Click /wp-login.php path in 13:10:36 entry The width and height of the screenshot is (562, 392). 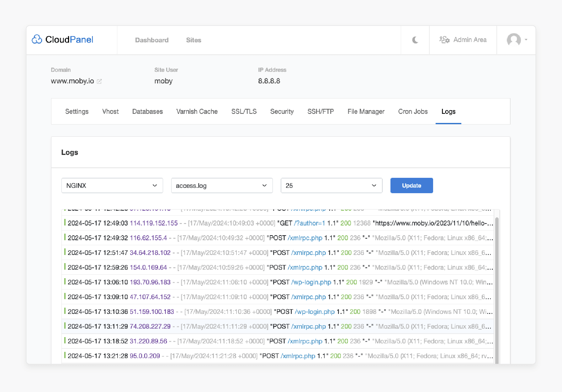pyautogui.click(x=315, y=312)
